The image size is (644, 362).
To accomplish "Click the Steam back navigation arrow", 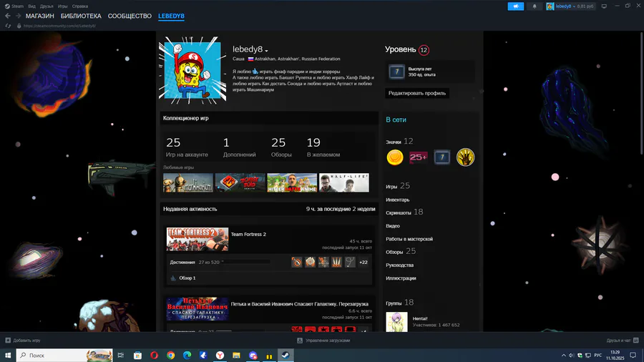I will tap(8, 16).
